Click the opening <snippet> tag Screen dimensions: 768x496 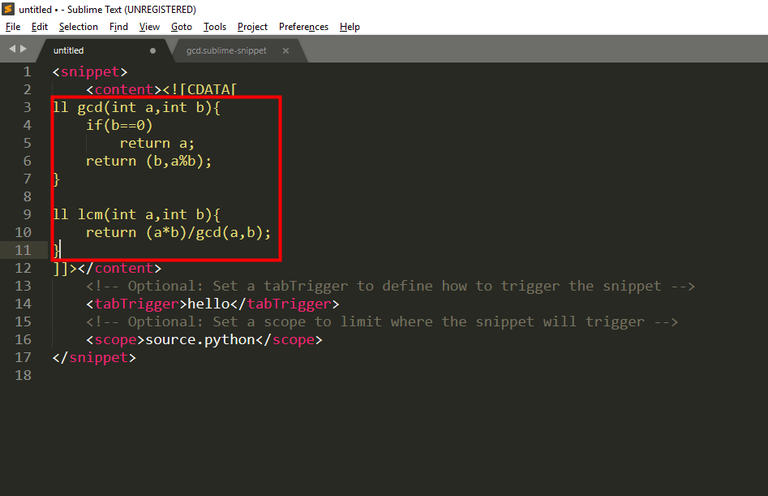[90, 72]
